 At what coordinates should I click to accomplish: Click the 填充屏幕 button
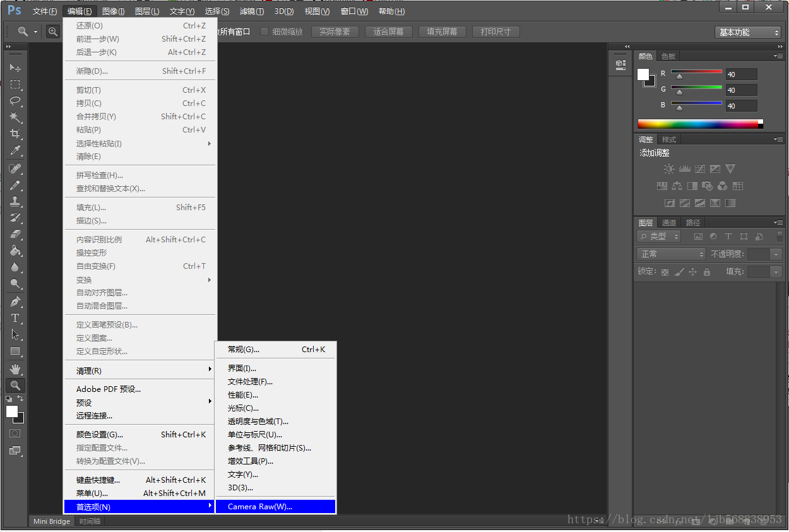tap(442, 32)
